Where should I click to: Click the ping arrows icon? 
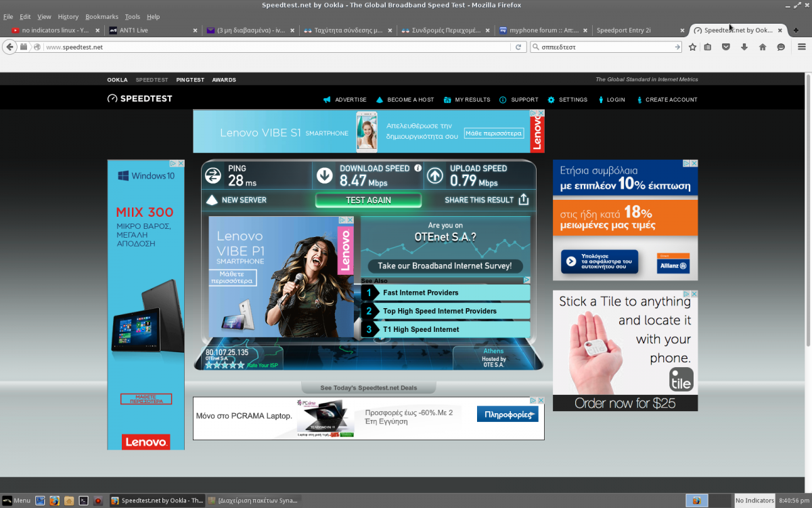pos(213,175)
